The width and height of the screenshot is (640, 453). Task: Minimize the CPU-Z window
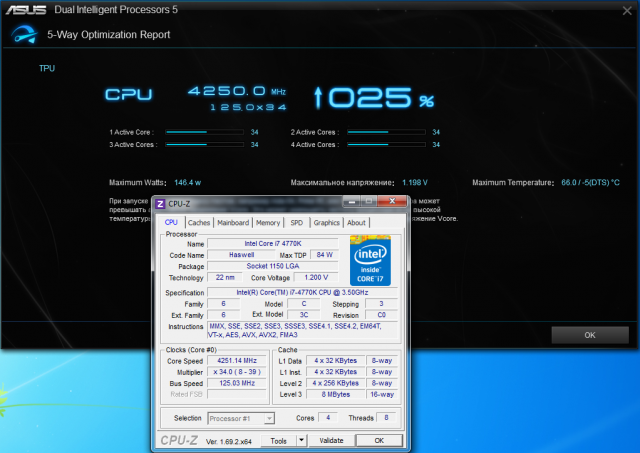point(352,201)
